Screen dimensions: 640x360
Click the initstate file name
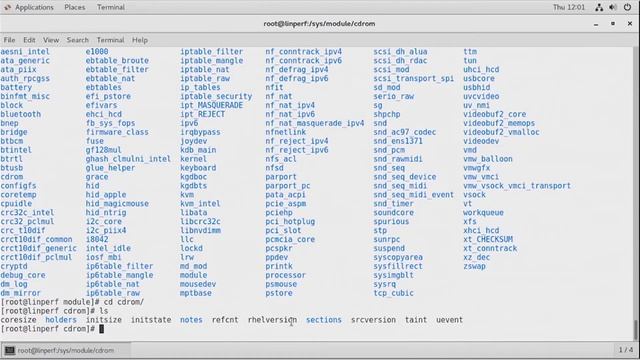click(151, 320)
